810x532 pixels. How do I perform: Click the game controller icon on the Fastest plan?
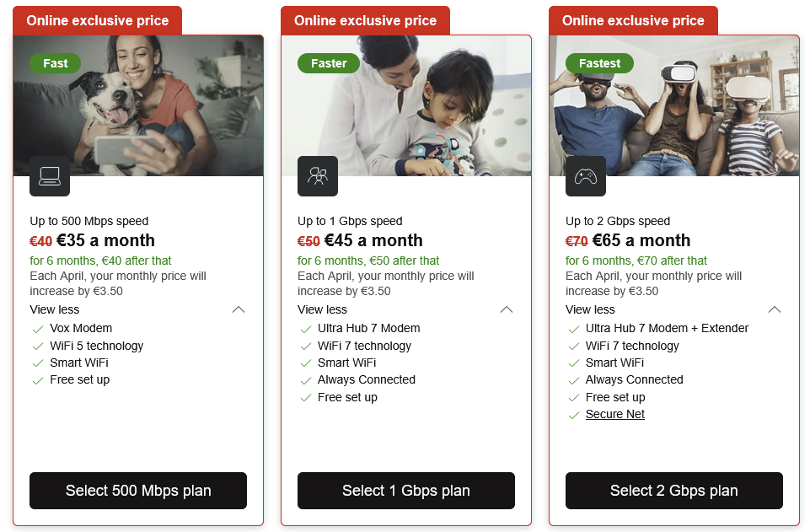click(586, 176)
